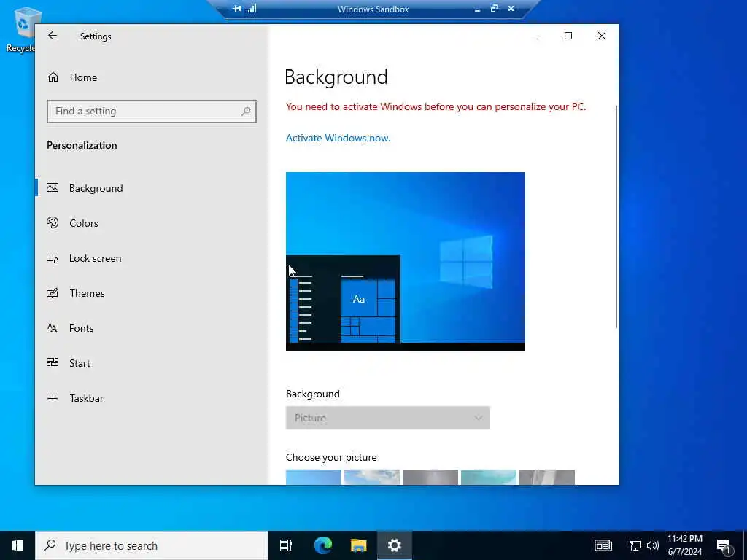Click the magnifier icon in Find a setting

pos(246,112)
